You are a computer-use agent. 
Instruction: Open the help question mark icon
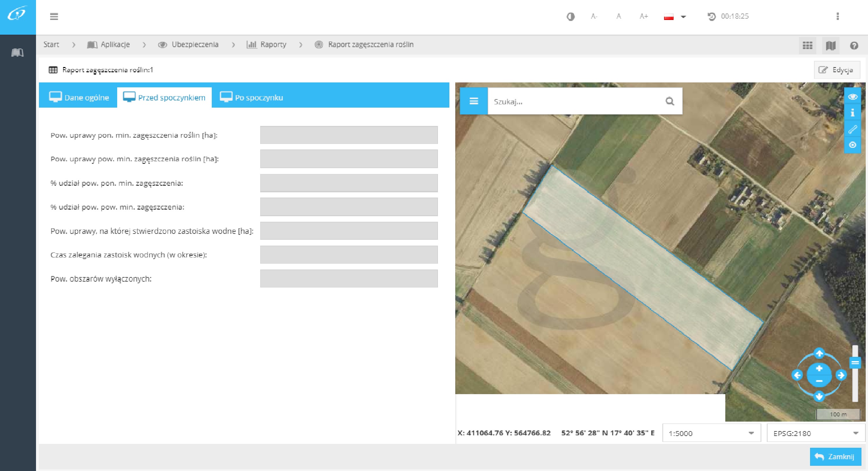coord(854,45)
